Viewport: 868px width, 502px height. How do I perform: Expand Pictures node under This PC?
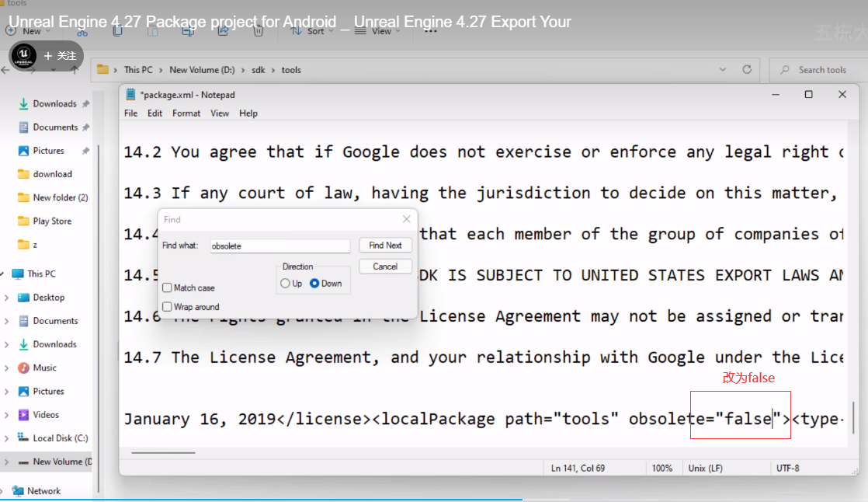(x=6, y=391)
